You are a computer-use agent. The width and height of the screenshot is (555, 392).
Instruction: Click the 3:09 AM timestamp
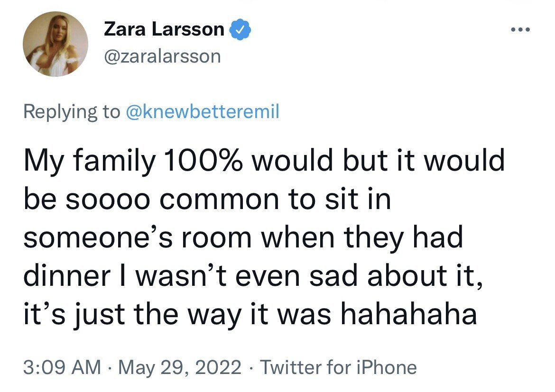(62, 367)
